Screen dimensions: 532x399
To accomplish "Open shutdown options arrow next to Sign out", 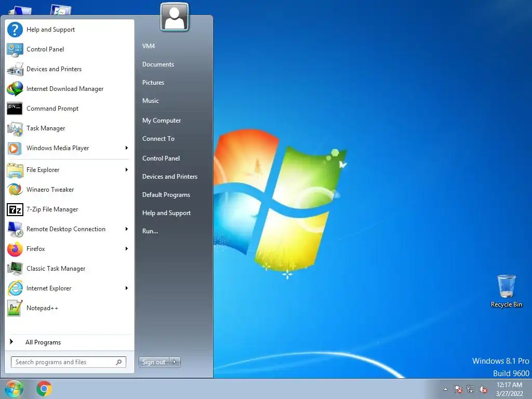I will [175, 362].
